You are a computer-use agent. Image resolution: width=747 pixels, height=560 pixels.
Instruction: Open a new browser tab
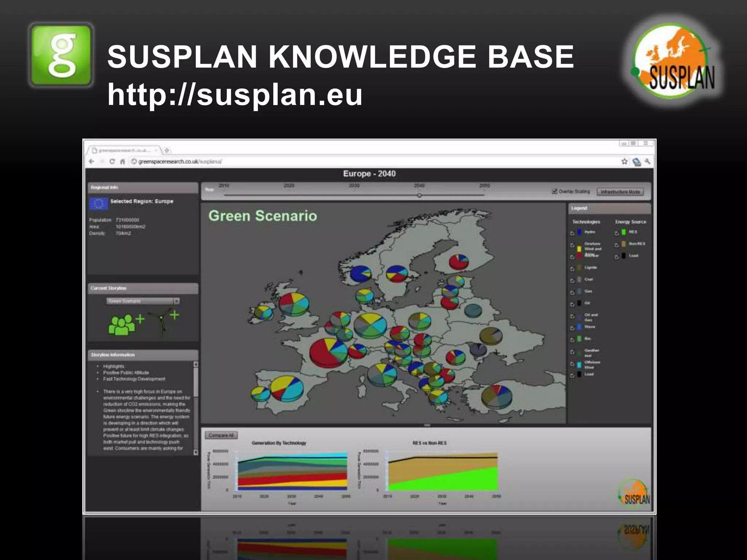pos(167,150)
